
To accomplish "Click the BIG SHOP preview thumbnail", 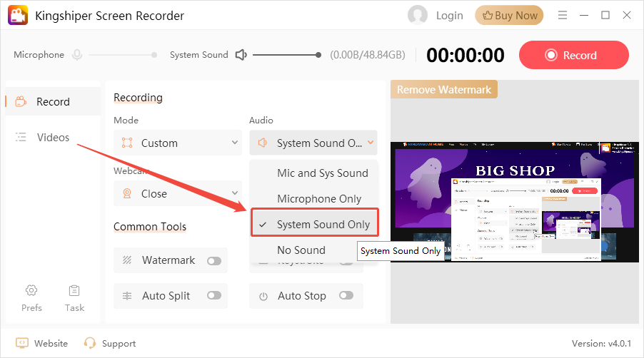I will [x=515, y=202].
